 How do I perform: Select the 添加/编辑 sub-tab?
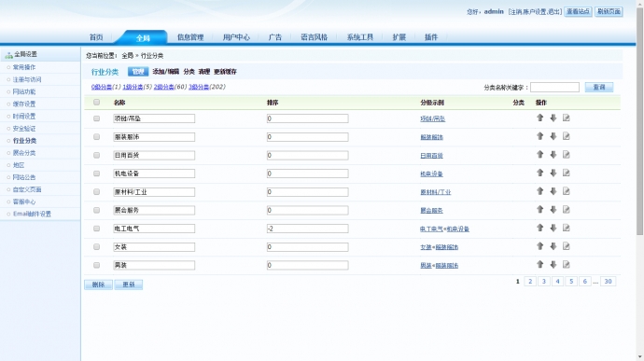point(165,72)
